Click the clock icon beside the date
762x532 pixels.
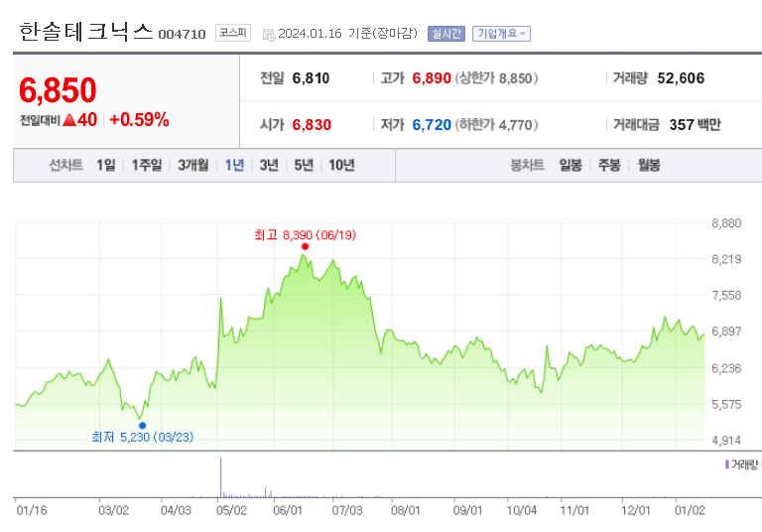269,35
